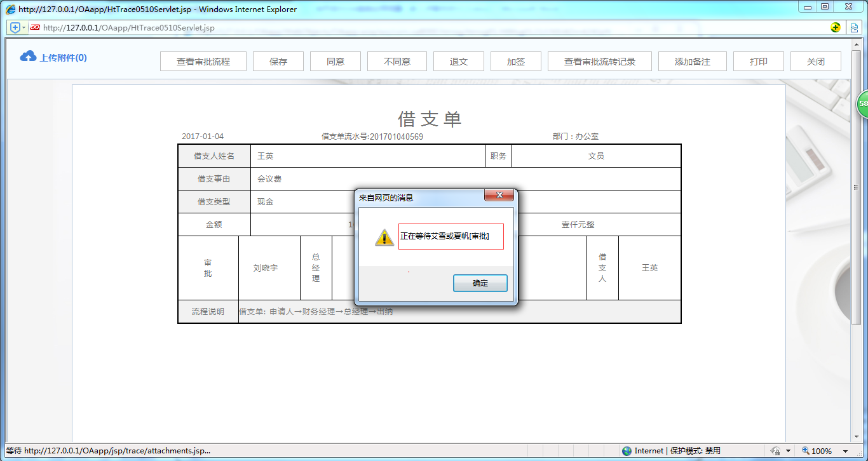Click the 查看审批流程 button
Screen dimensions: 868x461
coord(203,62)
